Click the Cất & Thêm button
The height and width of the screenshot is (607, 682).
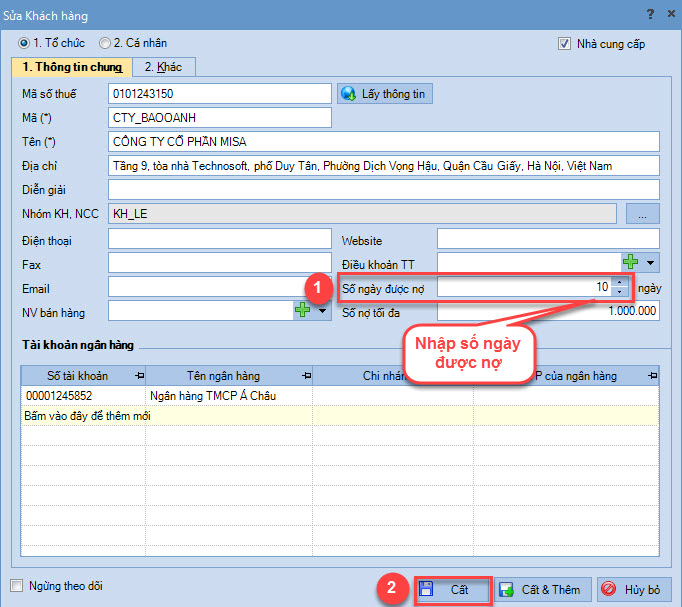click(x=543, y=590)
